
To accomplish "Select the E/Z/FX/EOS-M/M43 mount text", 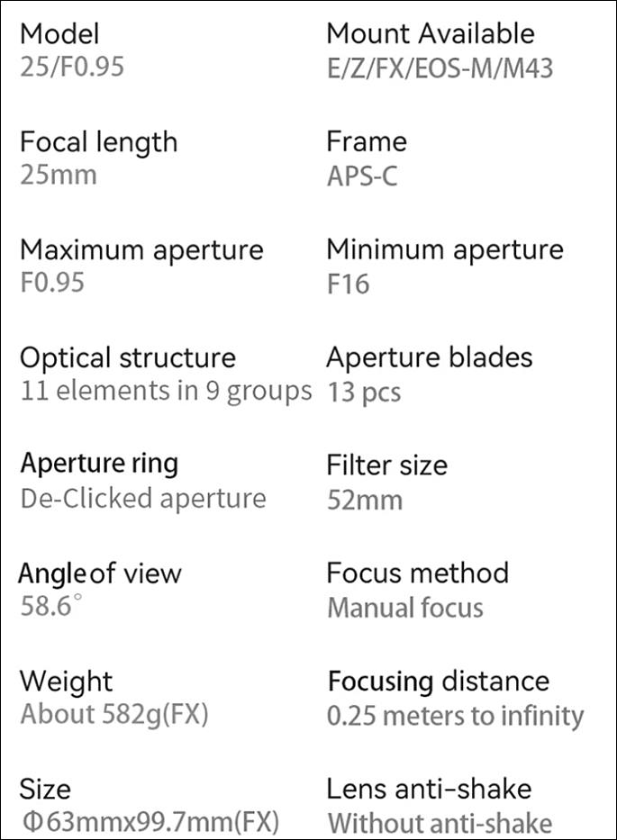I will tap(440, 68).
